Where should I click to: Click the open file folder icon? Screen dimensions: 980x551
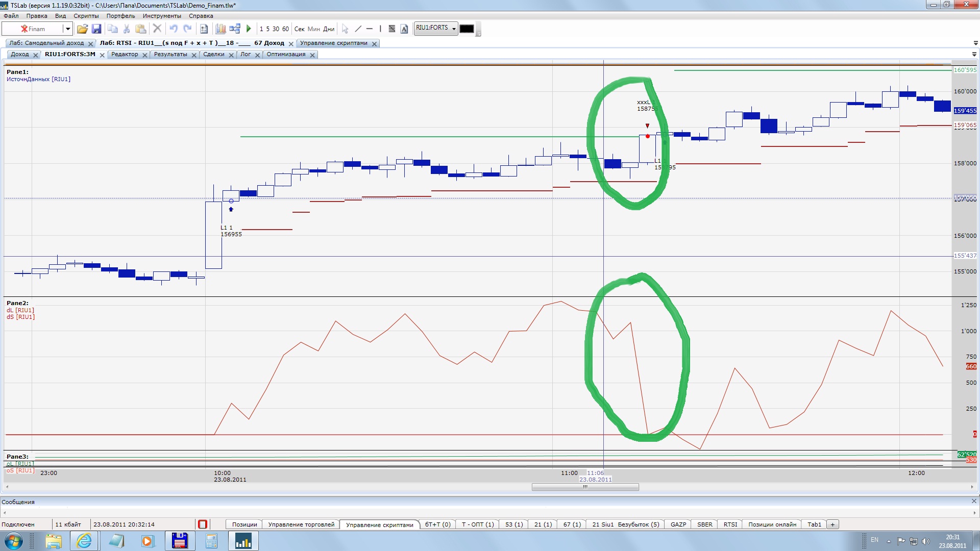(x=82, y=29)
